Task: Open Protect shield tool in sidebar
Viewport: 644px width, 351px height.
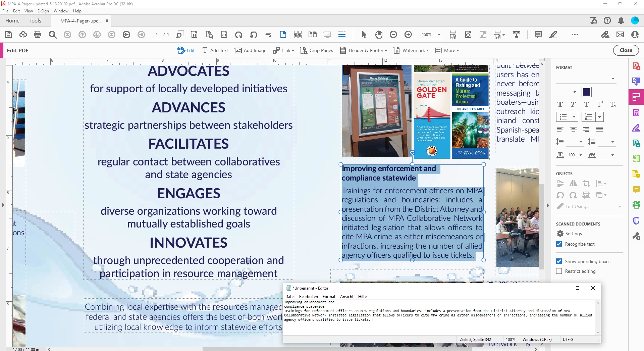Action: point(636,220)
